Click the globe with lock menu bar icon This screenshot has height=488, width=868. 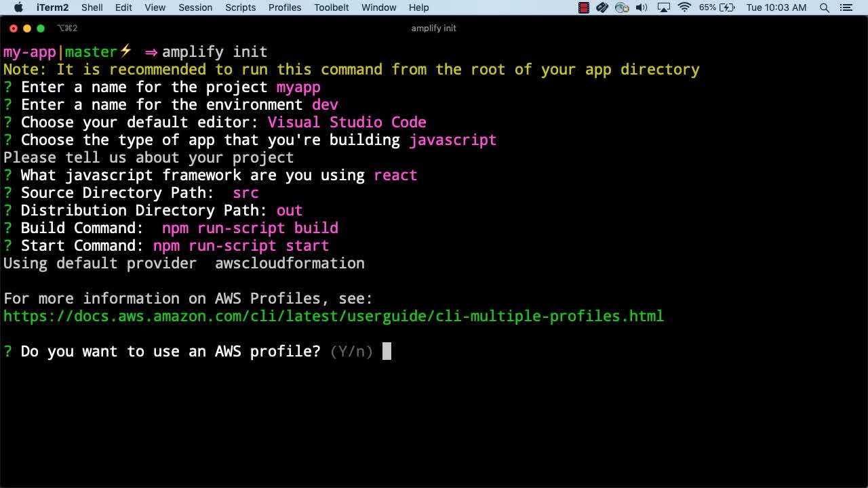tap(621, 7)
